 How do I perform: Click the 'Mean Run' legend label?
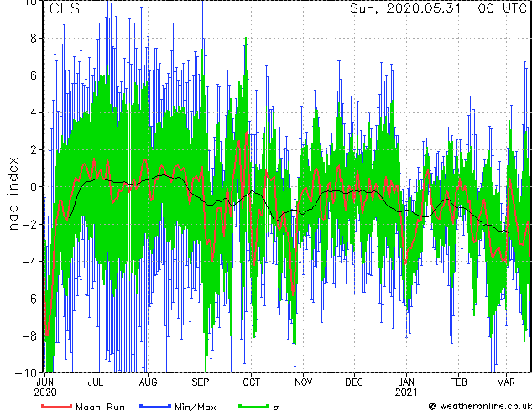[x=100, y=407]
